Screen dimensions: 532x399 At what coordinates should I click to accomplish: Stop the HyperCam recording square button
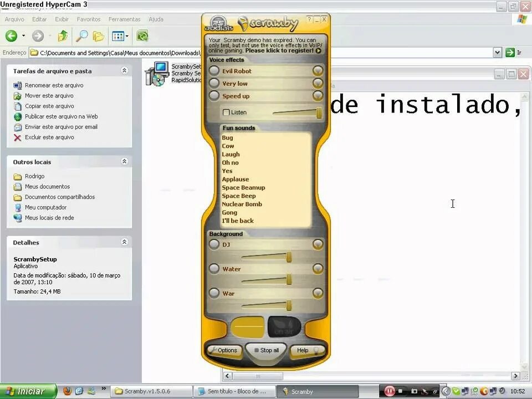(x=400, y=391)
